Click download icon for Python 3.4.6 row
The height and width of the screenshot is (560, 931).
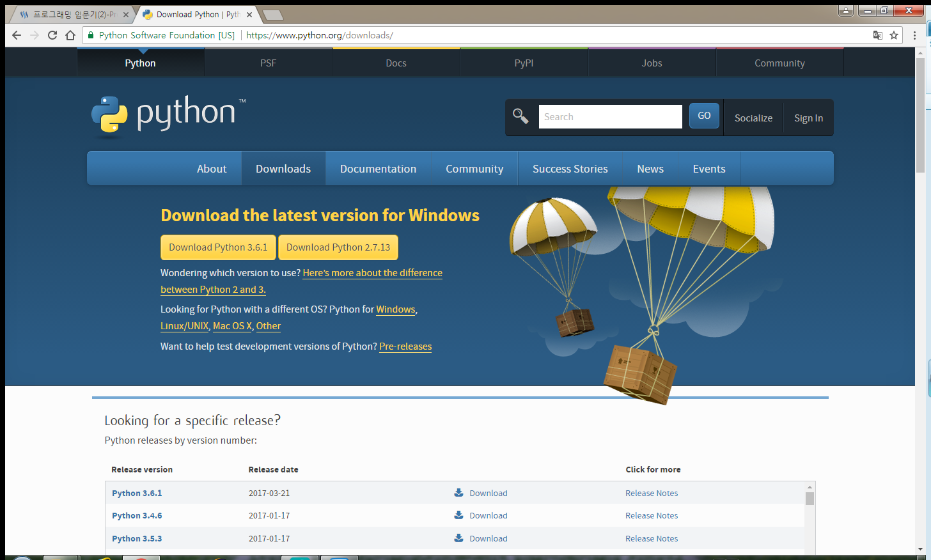(458, 515)
